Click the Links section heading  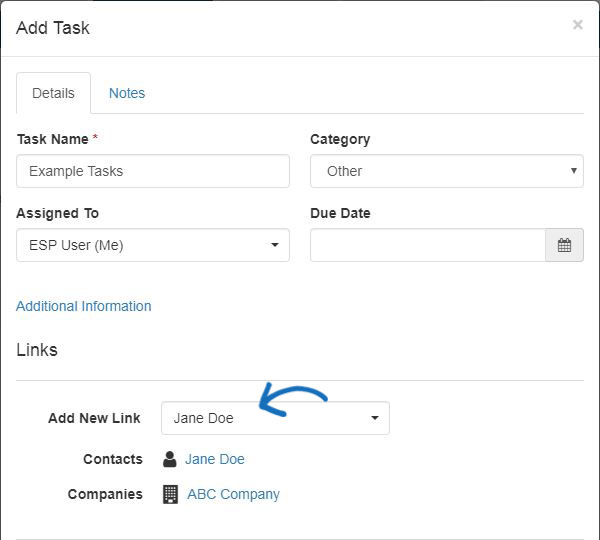pyautogui.click(x=37, y=350)
